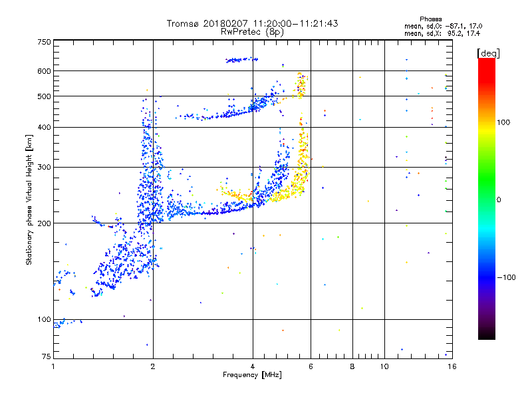Click the y-axis tick label '400'
Viewport: 532px width, 399px height.
(44, 128)
